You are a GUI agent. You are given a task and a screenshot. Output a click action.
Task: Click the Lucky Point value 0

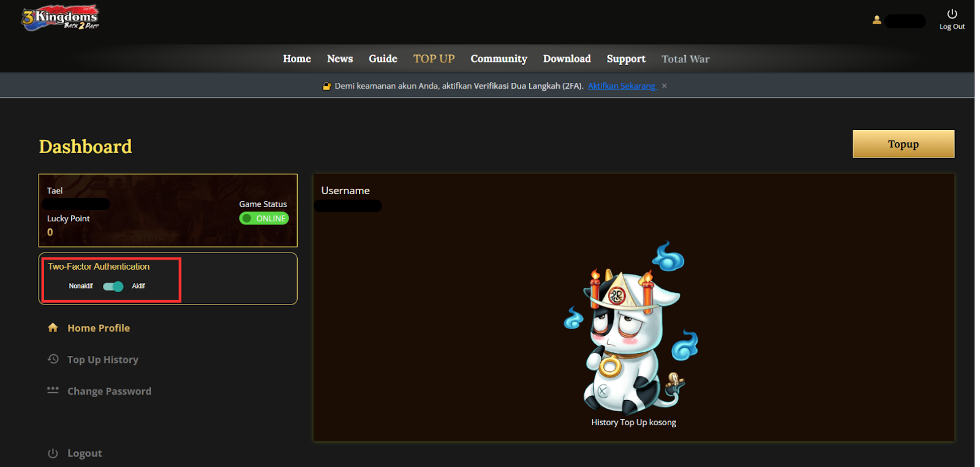[x=50, y=232]
